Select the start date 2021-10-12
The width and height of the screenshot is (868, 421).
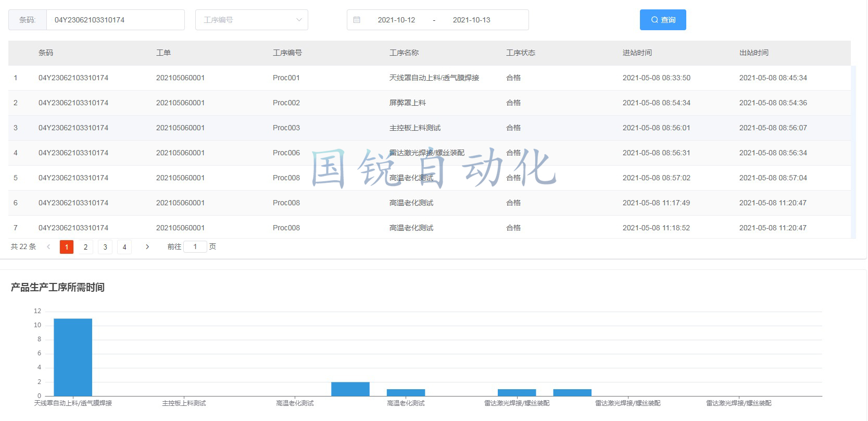pyautogui.click(x=396, y=20)
